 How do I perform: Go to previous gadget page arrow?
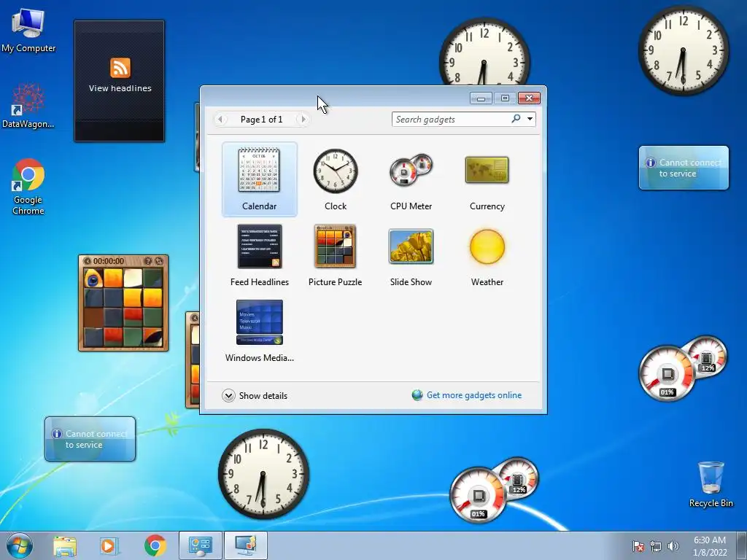pos(220,119)
